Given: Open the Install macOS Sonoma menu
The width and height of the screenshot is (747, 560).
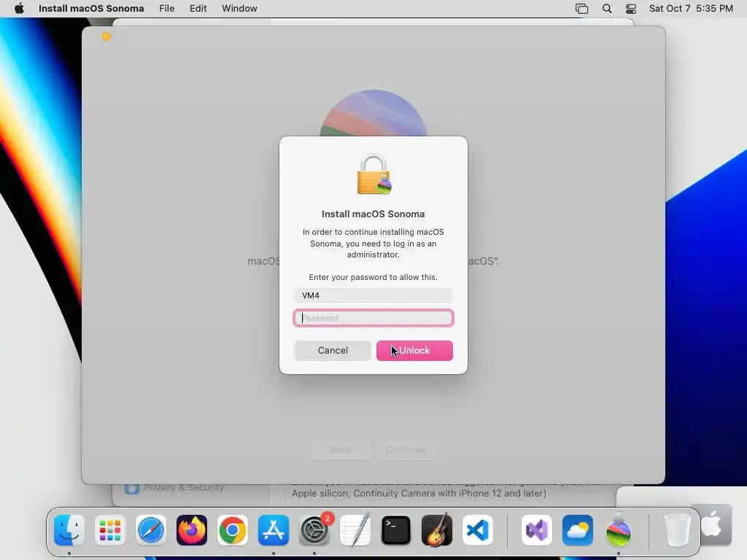Looking at the screenshot, I should click(x=91, y=9).
